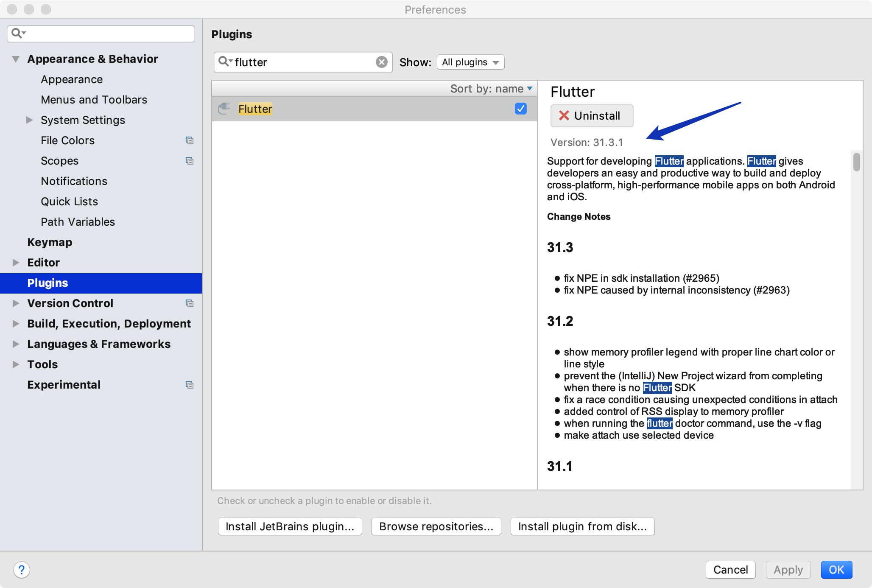This screenshot has height=588, width=872.
Task: Click the settings search magnifier icon
Action: pyautogui.click(x=18, y=33)
